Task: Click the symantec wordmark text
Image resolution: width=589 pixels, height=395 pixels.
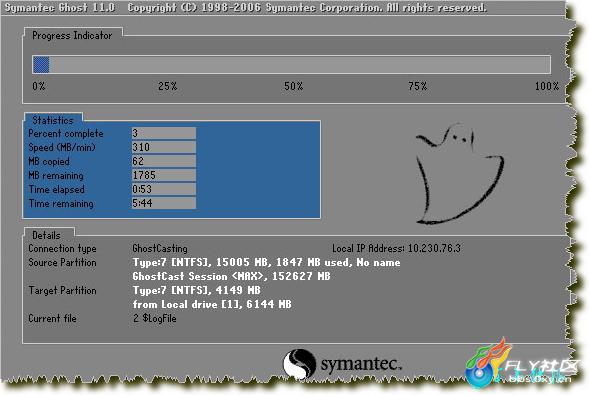Action: pyautogui.click(x=361, y=364)
